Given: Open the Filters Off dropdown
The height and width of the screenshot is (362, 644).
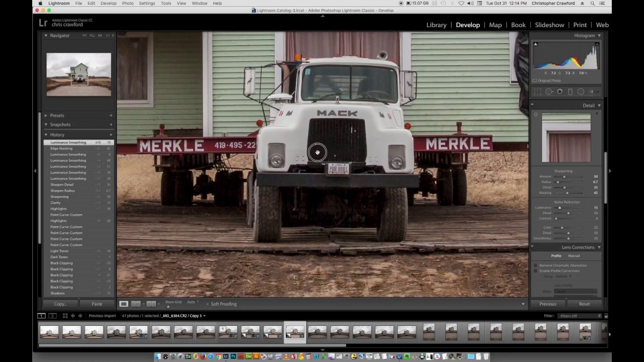Looking at the screenshot, I should click(x=580, y=316).
